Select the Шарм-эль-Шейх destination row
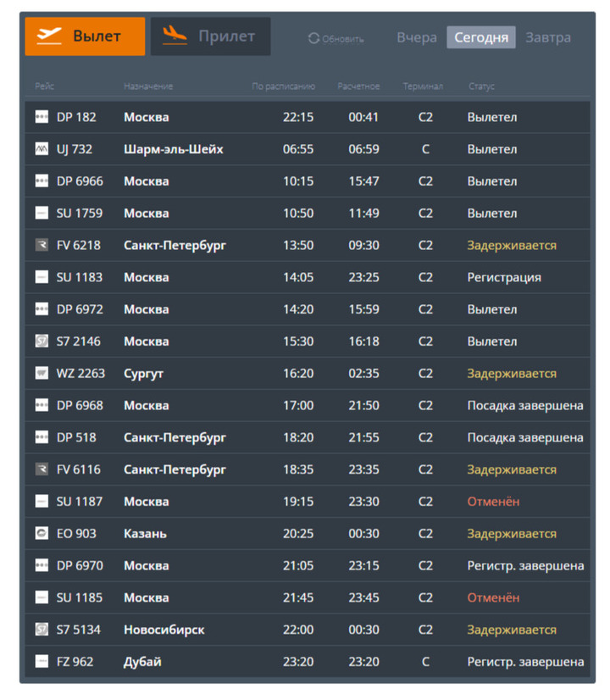The image size is (610, 700). [174, 149]
